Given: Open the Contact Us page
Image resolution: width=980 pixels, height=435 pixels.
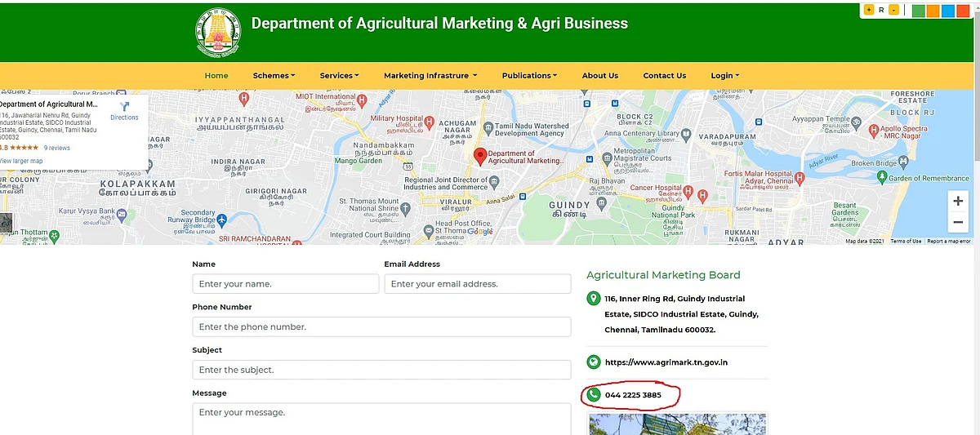Looking at the screenshot, I should pyautogui.click(x=665, y=75).
